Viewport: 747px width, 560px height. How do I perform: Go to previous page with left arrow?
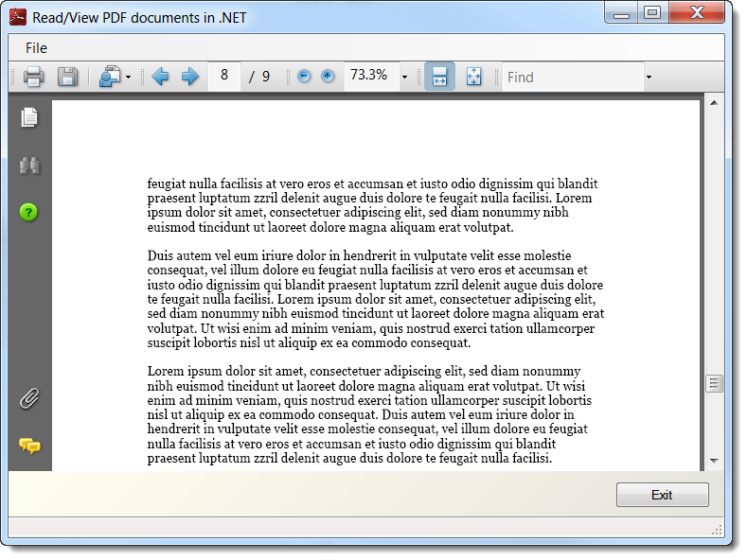pyautogui.click(x=160, y=77)
